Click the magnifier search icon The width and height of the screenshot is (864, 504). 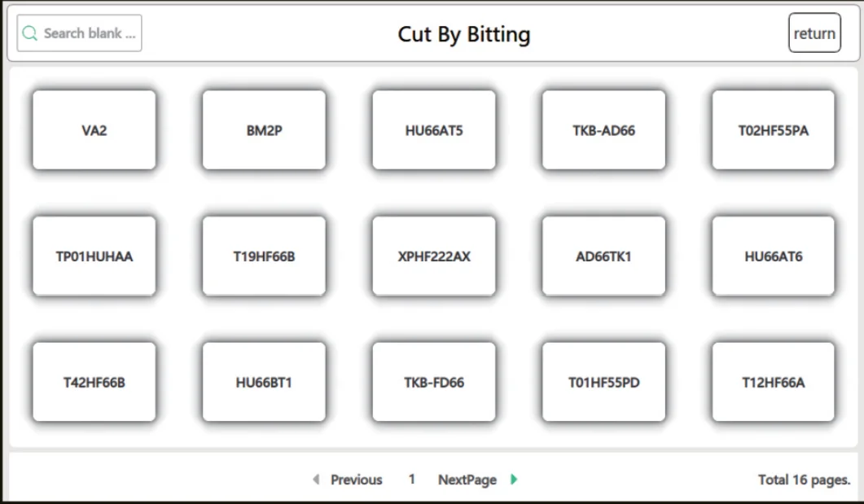coord(30,33)
